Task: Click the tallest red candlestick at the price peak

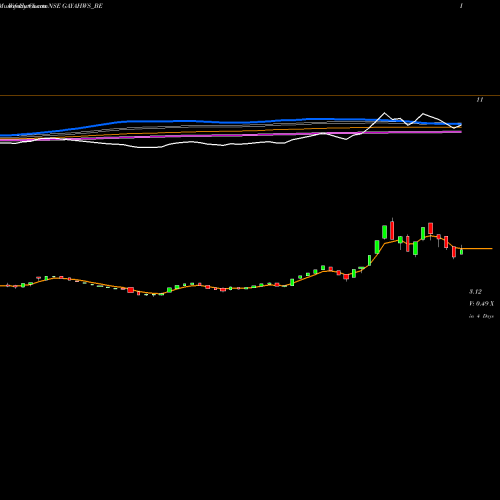Action: click(x=392, y=230)
